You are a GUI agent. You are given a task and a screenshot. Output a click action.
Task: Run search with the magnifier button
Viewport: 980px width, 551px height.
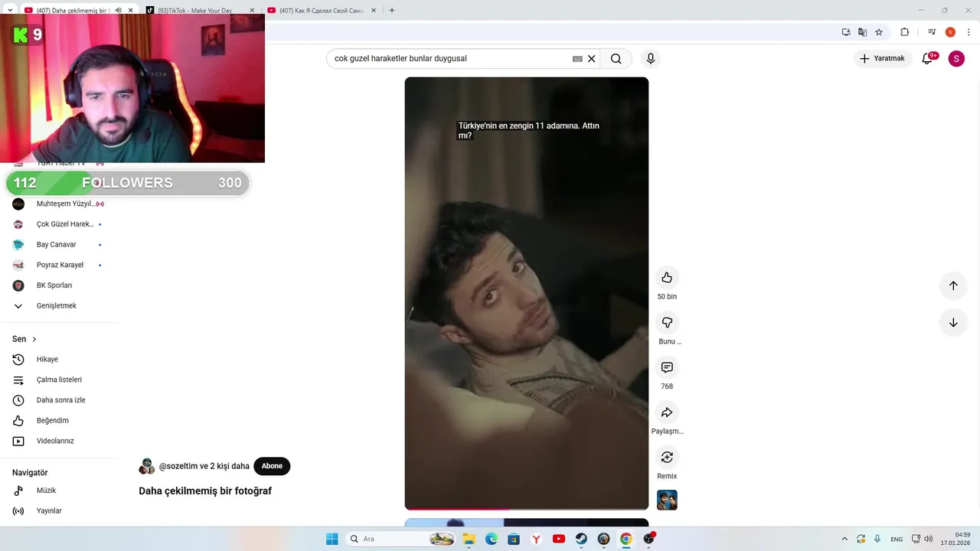[x=616, y=58]
